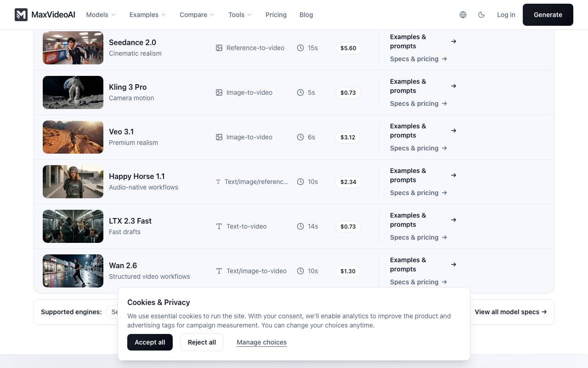The width and height of the screenshot is (588, 368).
Task: Click the image icon in the Kling 3 Pro row
Action: 219,92
